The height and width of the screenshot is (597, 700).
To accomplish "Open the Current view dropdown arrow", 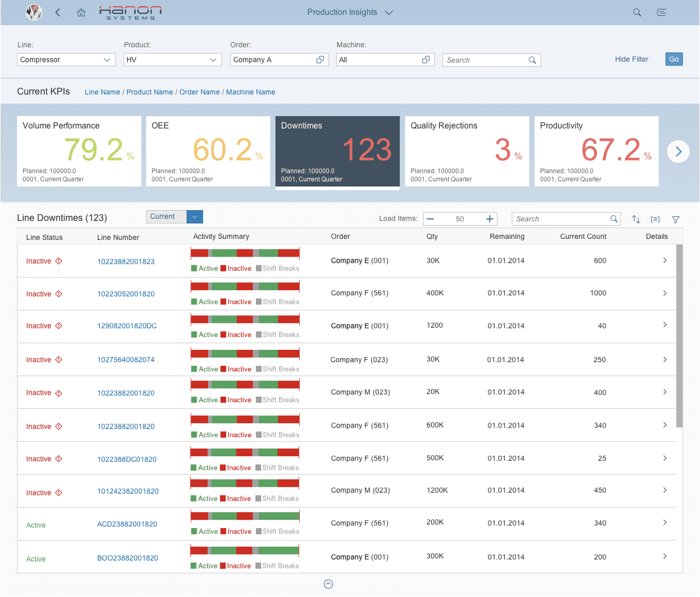I will pos(195,217).
